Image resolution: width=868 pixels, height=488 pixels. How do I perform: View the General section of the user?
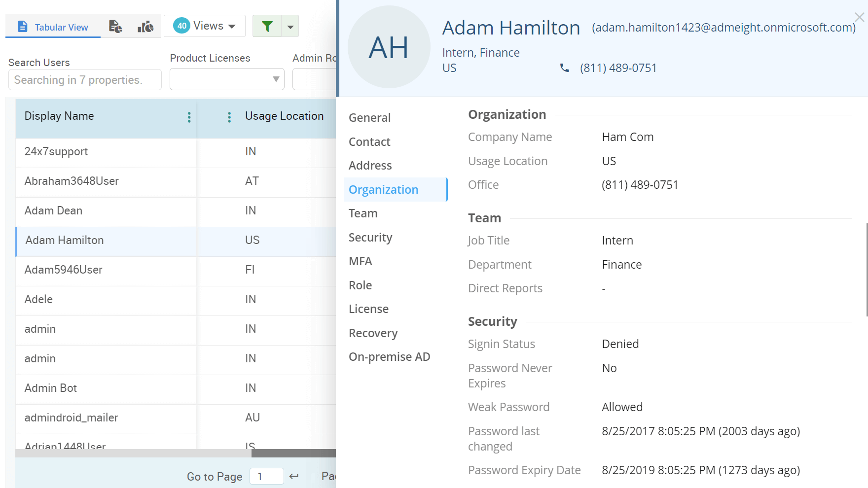369,117
